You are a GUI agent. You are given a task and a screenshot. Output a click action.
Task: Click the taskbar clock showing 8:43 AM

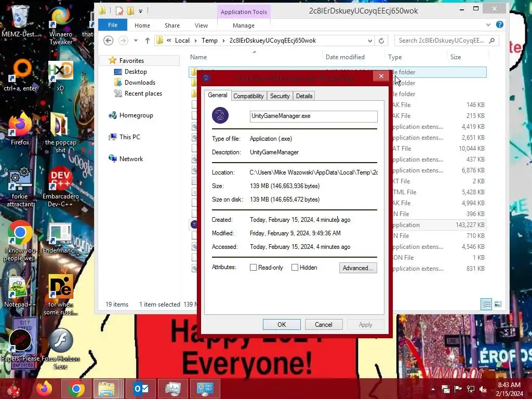[509, 389]
